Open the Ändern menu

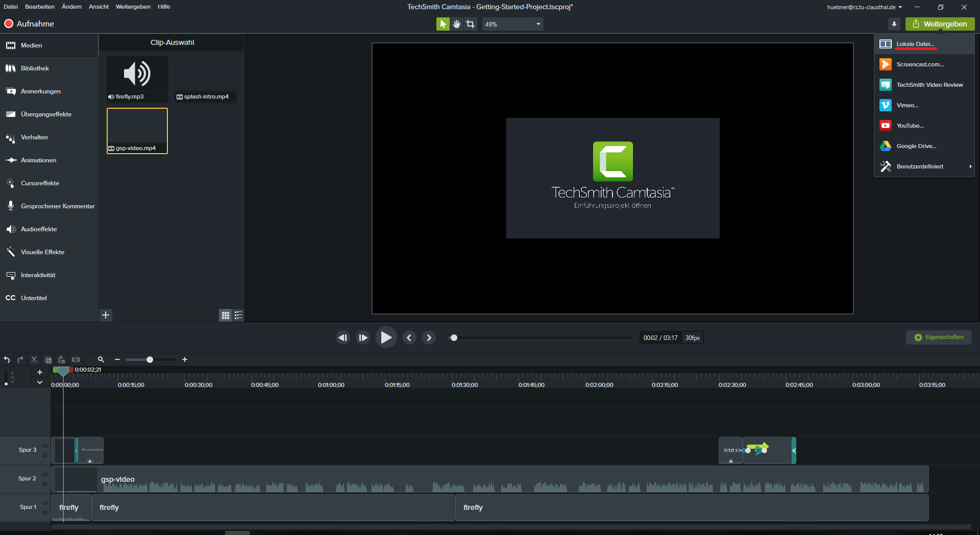point(71,7)
